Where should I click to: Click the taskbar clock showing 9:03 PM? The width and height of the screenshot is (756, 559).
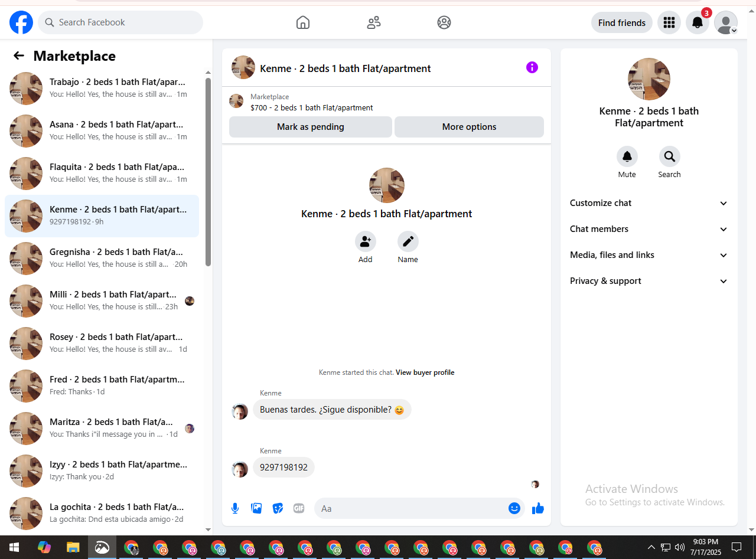coord(706,547)
